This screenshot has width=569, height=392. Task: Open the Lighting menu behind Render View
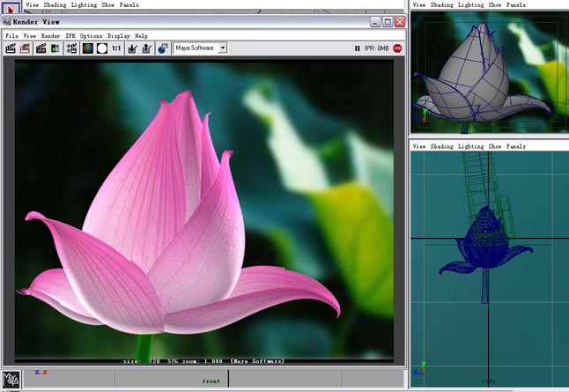(x=85, y=4)
